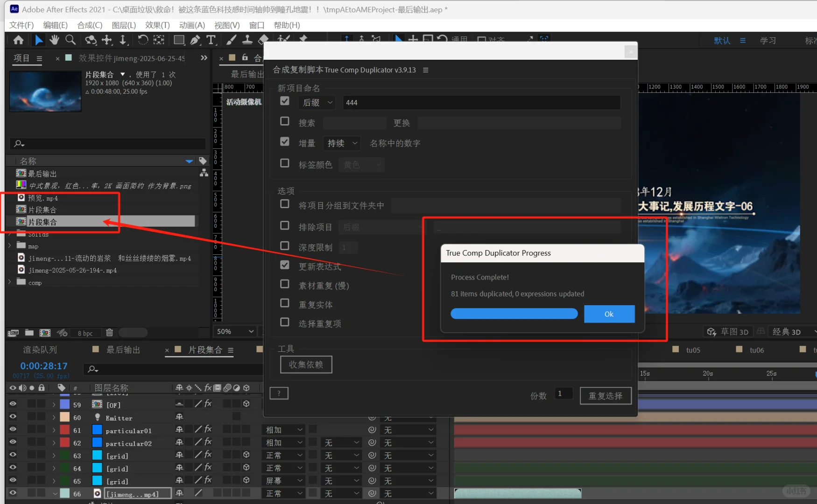817x504 pixels.
Task: Open the 50% magnification dropdown
Action: pos(235,331)
